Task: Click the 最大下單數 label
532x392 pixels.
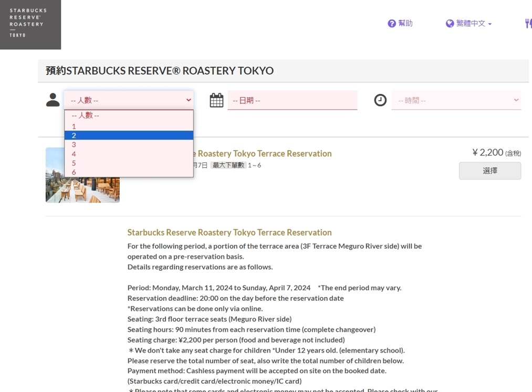Action: pos(228,165)
